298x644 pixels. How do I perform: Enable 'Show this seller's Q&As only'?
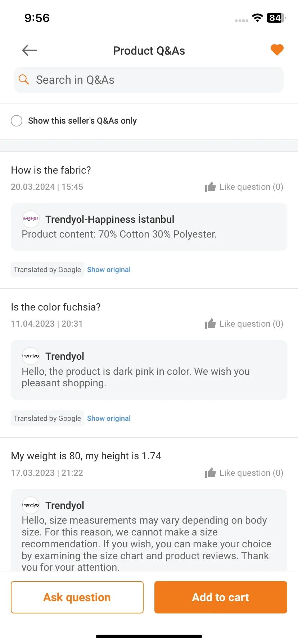pos(17,121)
